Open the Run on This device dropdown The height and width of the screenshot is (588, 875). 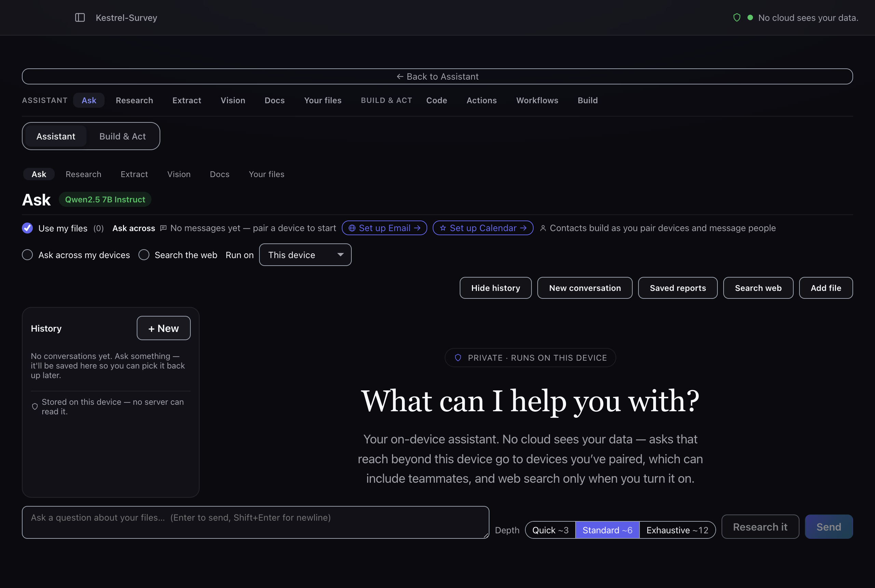[305, 255]
